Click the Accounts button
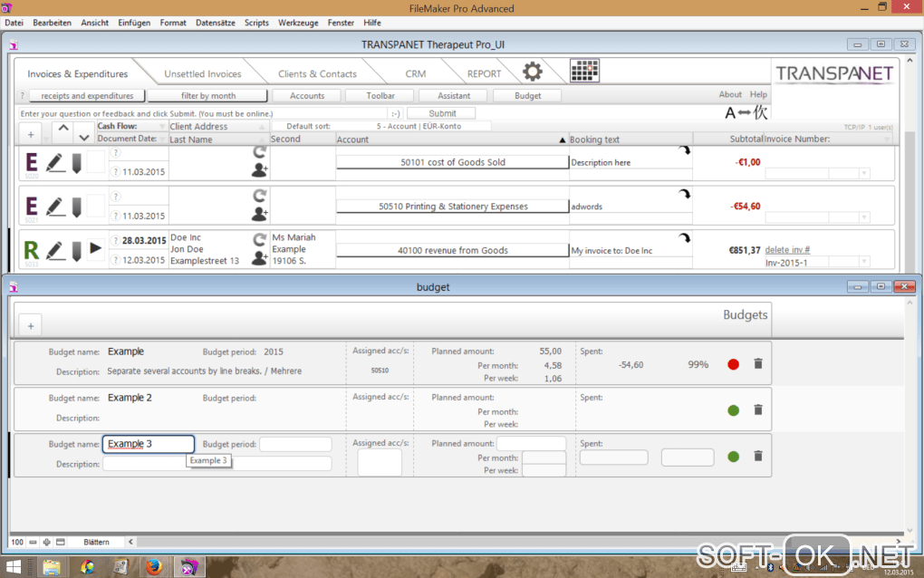This screenshot has height=578, width=924. pyautogui.click(x=307, y=95)
